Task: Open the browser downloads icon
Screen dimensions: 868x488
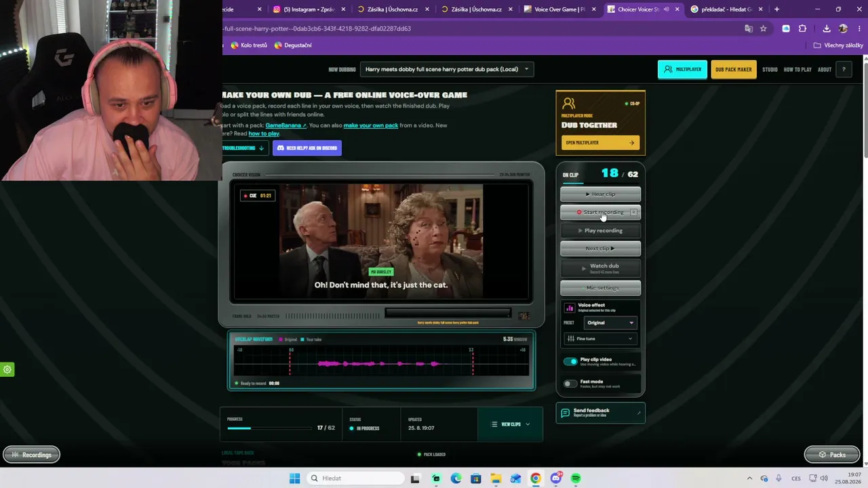Action: click(827, 28)
